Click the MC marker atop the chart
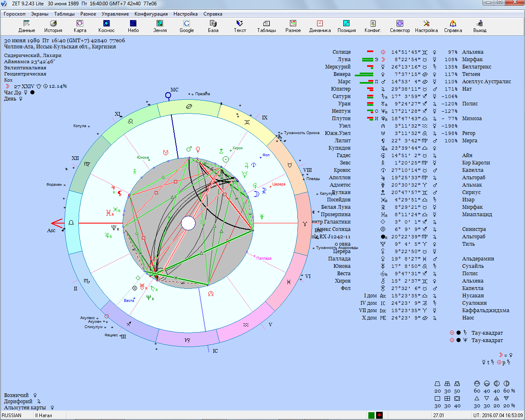525x420 pixels. pos(168,96)
